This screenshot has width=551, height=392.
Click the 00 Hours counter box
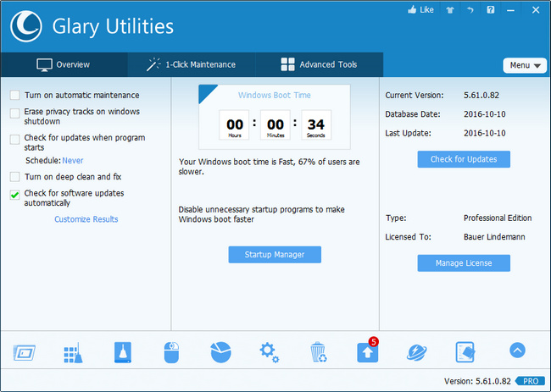coord(234,125)
